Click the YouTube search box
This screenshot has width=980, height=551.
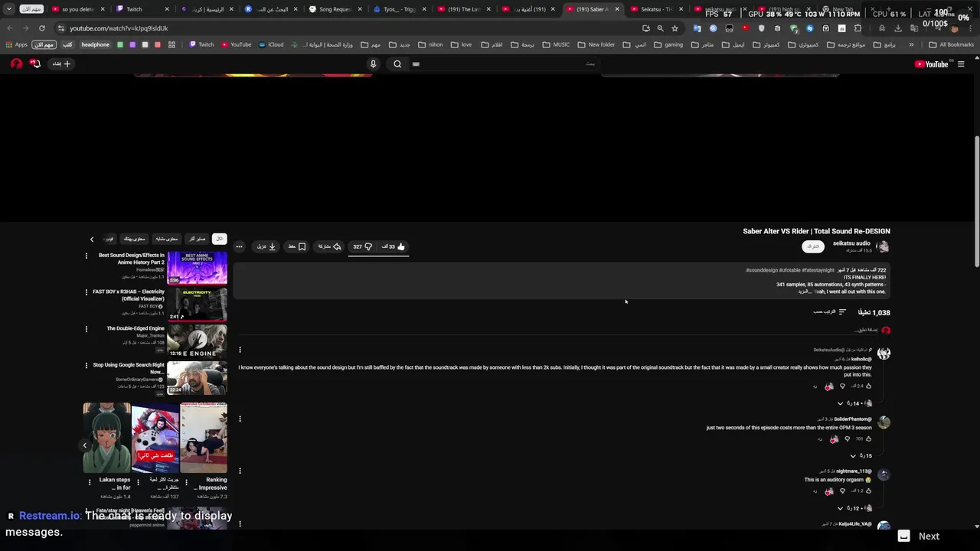point(503,64)
